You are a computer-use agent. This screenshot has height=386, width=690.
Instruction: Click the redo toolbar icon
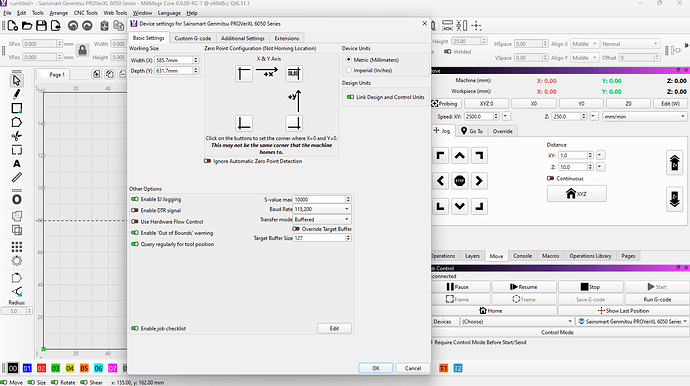coord(87,26)
